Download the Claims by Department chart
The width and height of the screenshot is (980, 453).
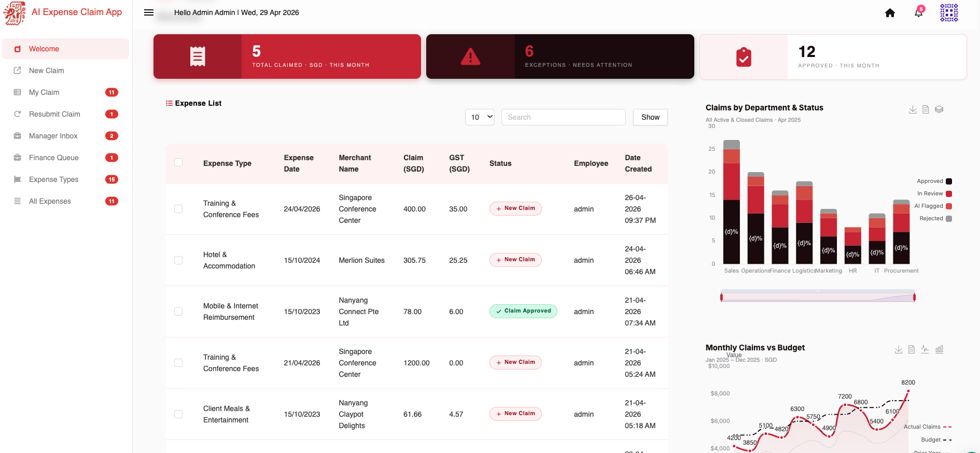[x=913, y=109]
